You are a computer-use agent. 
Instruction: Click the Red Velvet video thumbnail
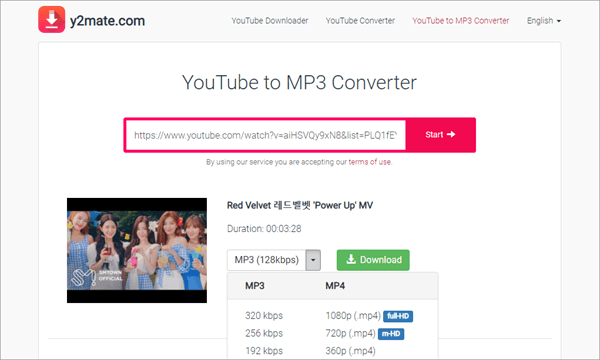pyautogui.click(x=137, y=251)
